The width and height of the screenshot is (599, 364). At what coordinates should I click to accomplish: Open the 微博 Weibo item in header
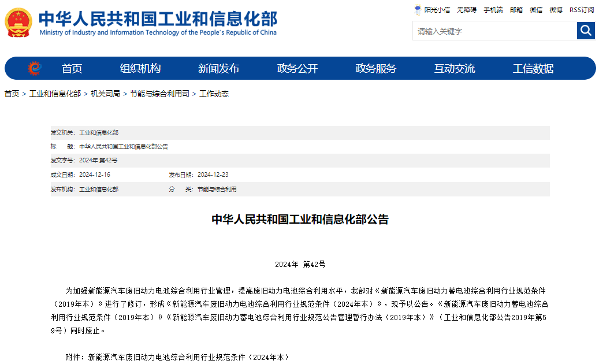click(556, 10)
